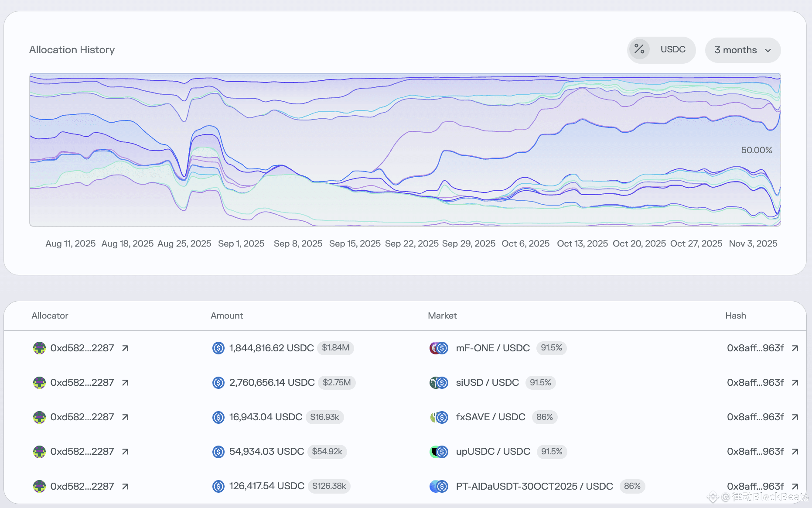Switch chart to USDC amount view
812x508 pixels.
672,50
